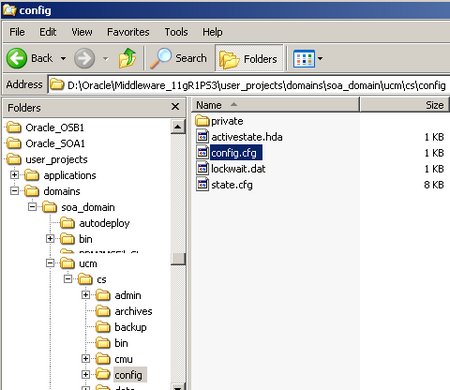Open the Edit menu

[48, 32]
